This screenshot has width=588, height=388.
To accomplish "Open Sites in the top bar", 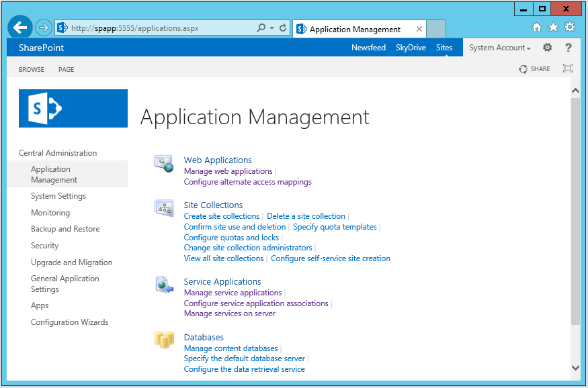I will tap(444, 48).
